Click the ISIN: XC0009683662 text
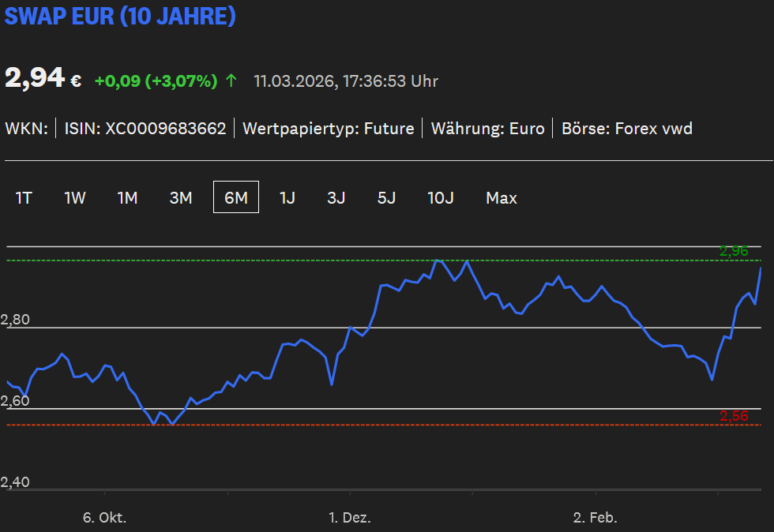This screenshot has height=532, width=774. [x=145, y=129]
